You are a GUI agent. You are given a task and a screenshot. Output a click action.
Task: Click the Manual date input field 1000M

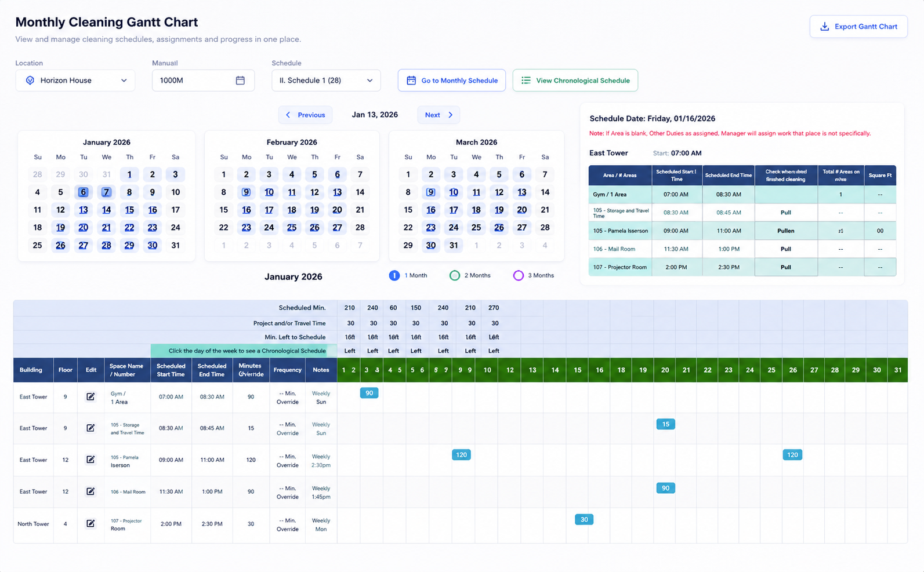[203, 81]
